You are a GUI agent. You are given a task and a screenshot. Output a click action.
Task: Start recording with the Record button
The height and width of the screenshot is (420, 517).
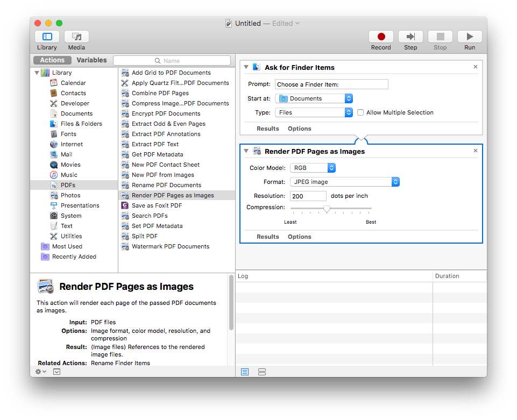[x=381, y=37]
